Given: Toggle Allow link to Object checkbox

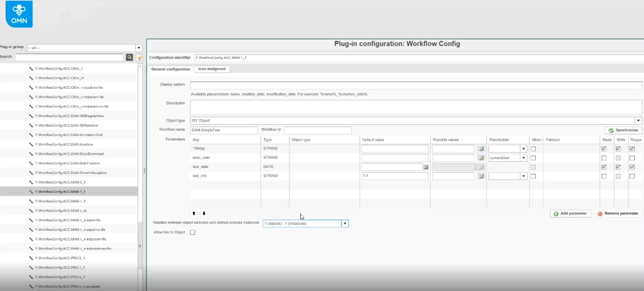Looking at the screenshot, I should (193, 232).
